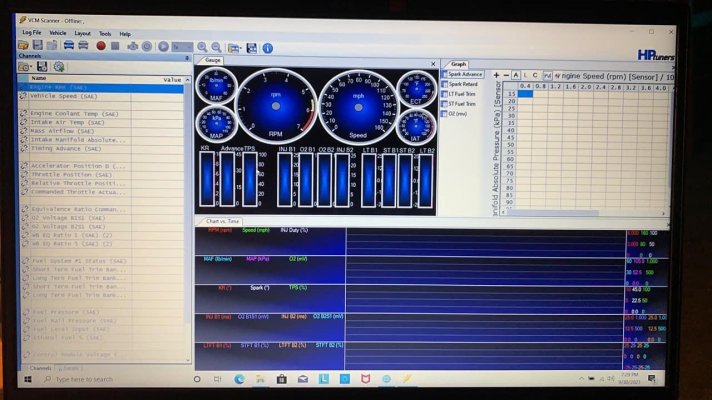712x400 pixels.
Task: Select the Spark Retard graph
Action: pos(460,84)
